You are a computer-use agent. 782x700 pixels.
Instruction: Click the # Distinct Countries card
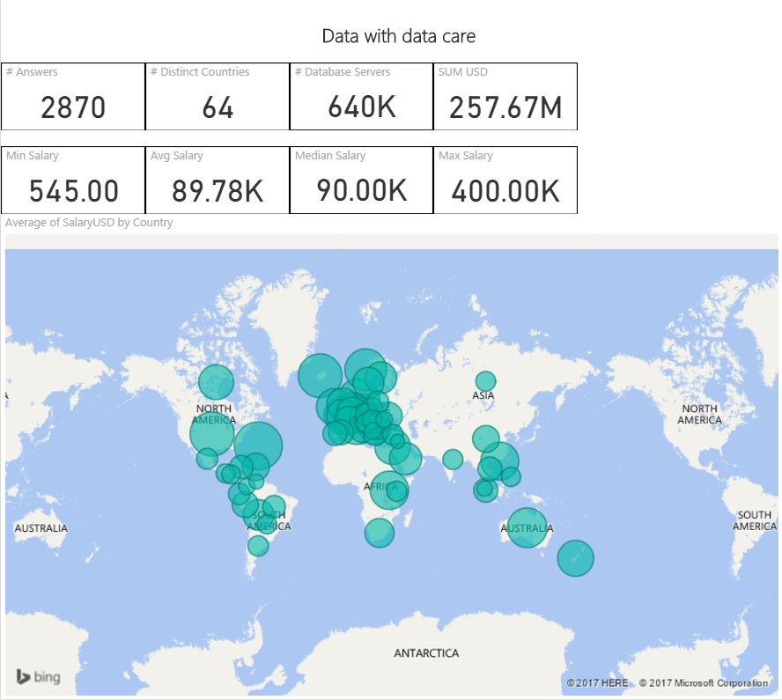pyautogui.click(x=218, y=97)
